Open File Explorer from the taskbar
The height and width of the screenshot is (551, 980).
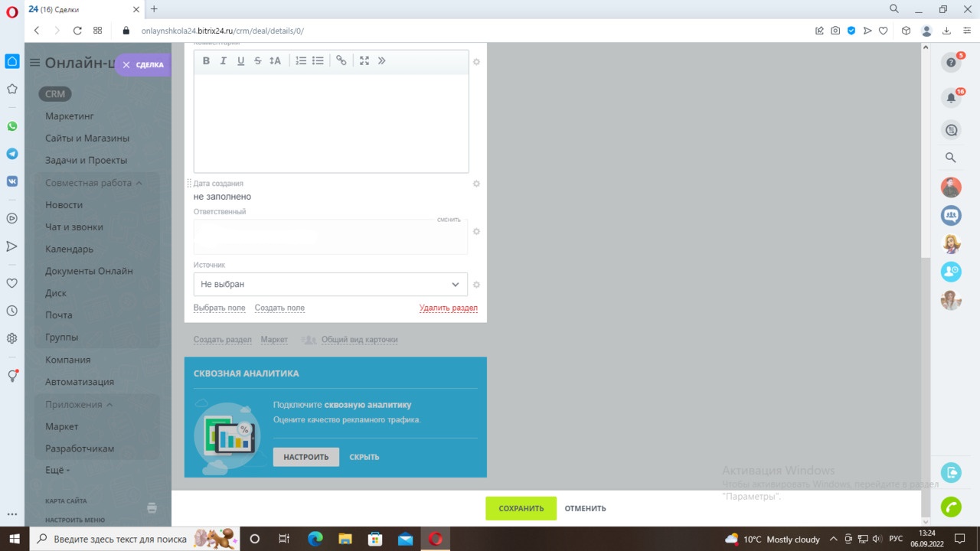pyautogui.click(x=345, y=539)
